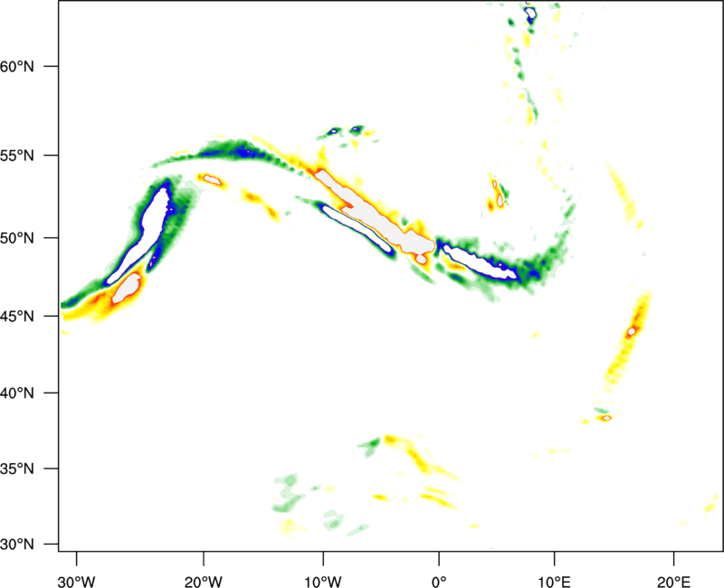
Task: Click the 20°W longitude label
Action: tap(203, 582)
